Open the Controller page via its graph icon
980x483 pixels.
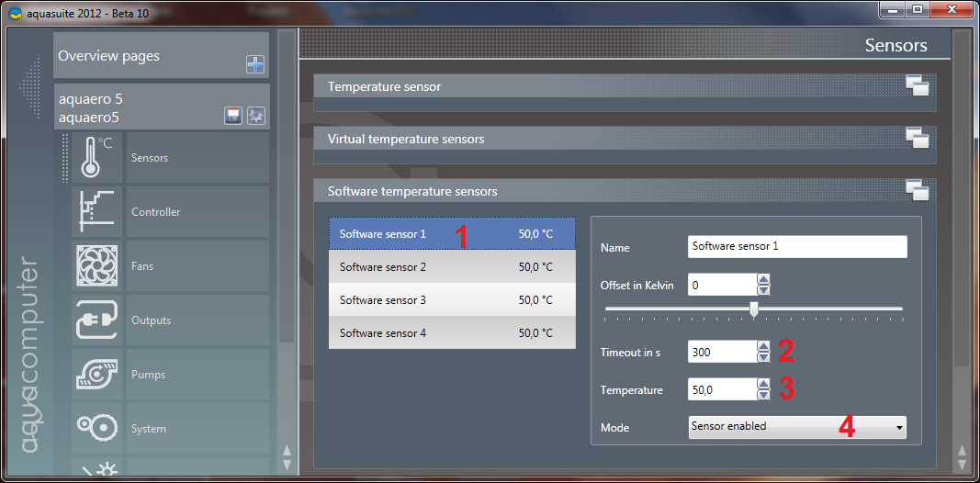(96, 212)
